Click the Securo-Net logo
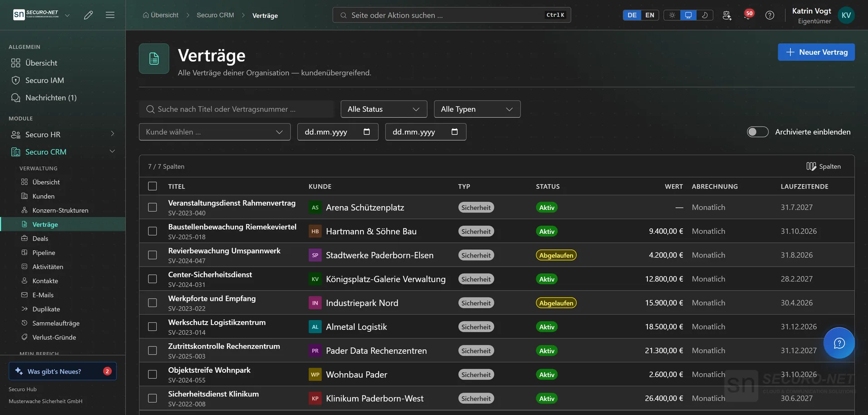The height and width of the screenshot is (415, 868). pyautogui.click(x=36, y=15)
